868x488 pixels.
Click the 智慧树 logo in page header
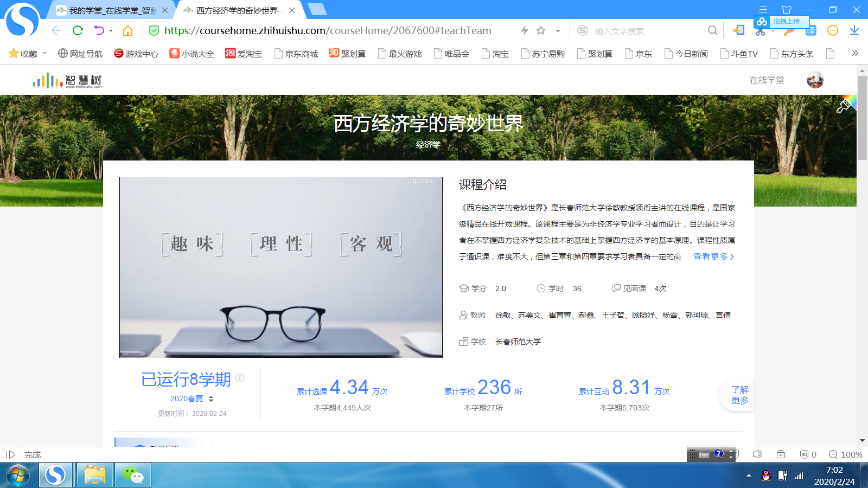click(67, 80)
